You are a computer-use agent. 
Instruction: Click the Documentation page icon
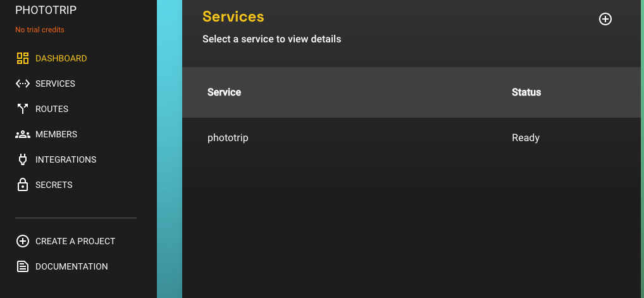(23, 266)
